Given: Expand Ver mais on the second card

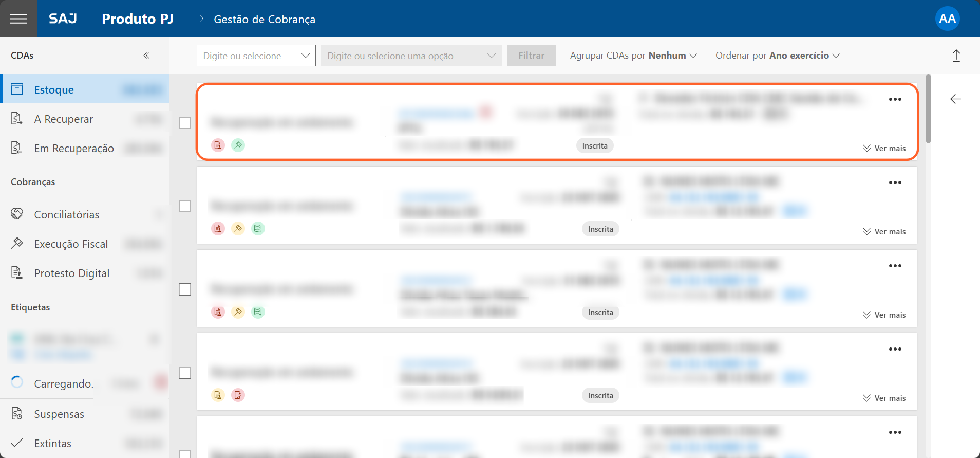Looking at the screenshot, I should pyautogui.click(x=884, y=232).
